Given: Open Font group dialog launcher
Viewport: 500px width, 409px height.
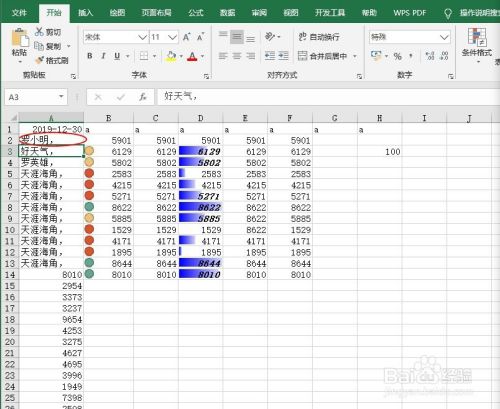Looking at the screenshot, I should [206, 76].
